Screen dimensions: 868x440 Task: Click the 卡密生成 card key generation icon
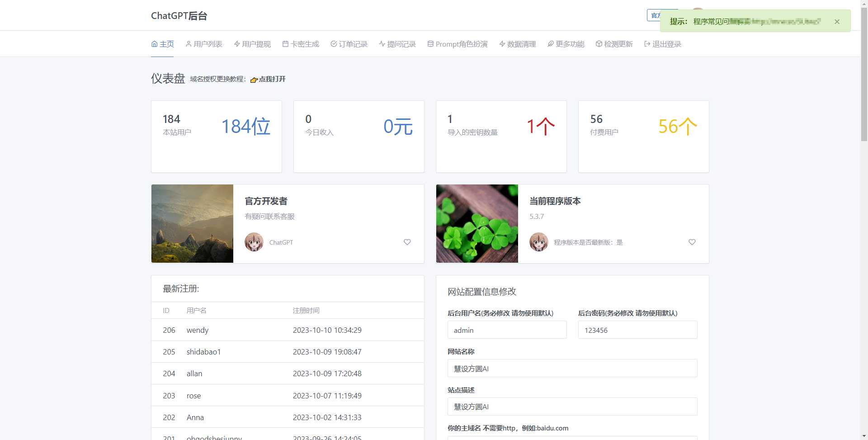[285, 44]
